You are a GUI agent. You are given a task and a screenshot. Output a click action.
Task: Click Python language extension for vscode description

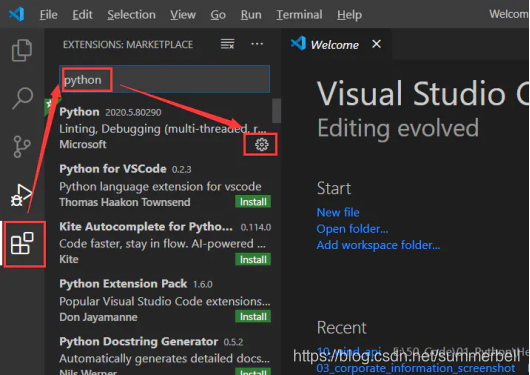(x=160, y=187)
